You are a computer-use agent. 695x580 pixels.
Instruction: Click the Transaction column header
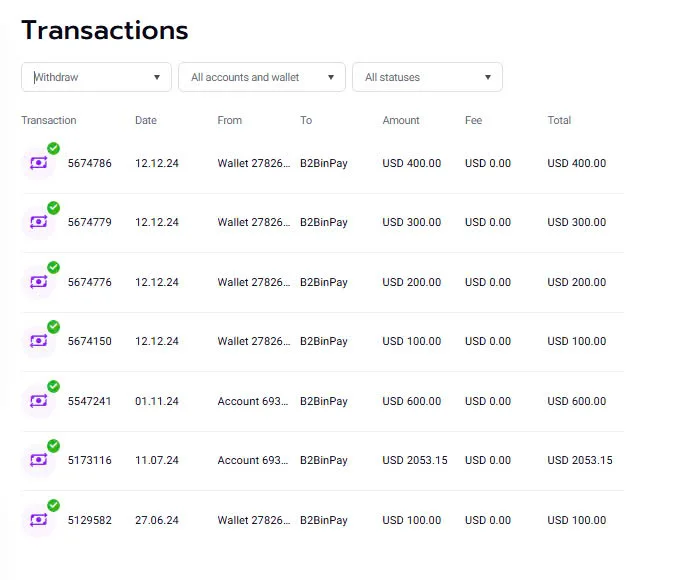(x=49, y=120)
